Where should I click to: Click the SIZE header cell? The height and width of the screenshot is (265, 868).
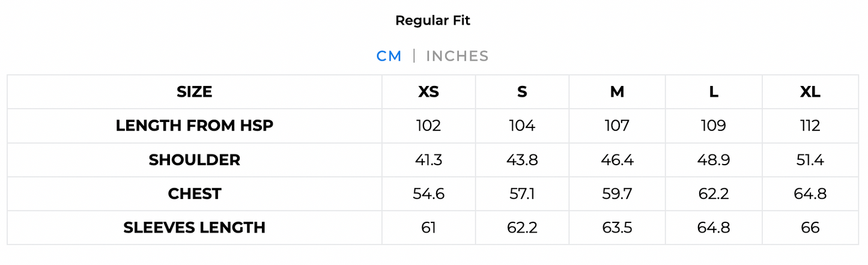(195, 92)
